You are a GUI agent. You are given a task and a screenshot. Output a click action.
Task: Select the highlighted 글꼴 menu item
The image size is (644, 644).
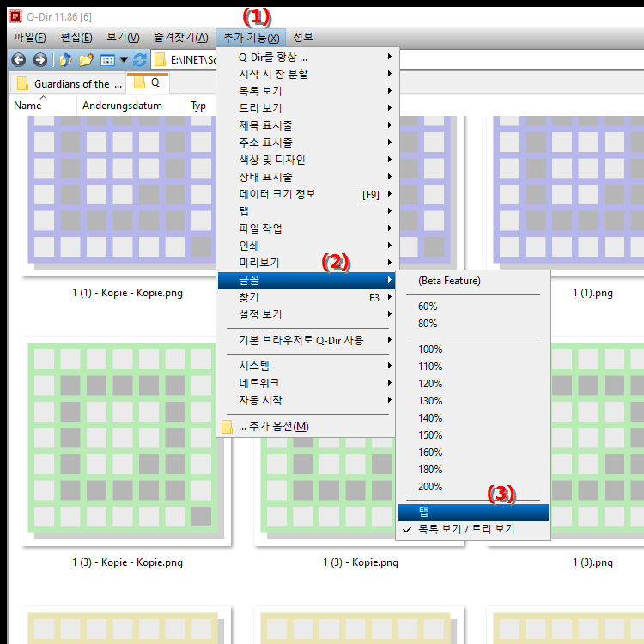pos(307,281)
